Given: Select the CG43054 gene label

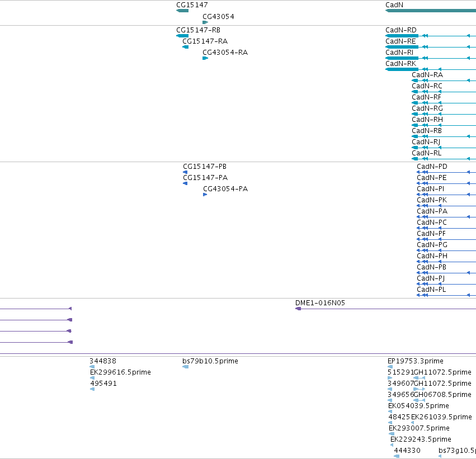Looking at the screenshot, I should pyautogui.click(x=218, y=17).
